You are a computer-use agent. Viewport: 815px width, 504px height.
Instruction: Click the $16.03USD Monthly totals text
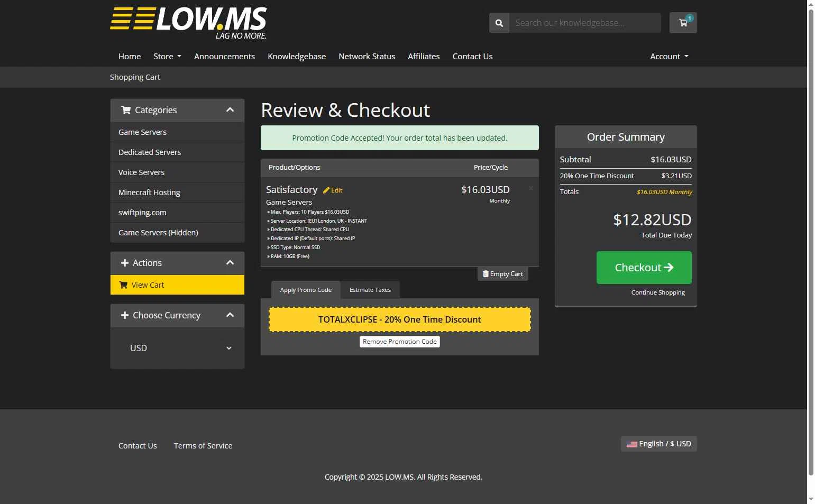tap(664, 192)
